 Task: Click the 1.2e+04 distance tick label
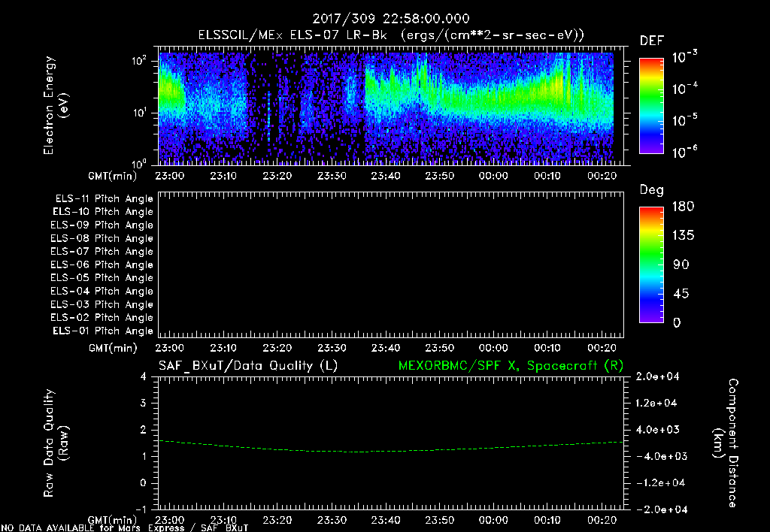(657, 403)
